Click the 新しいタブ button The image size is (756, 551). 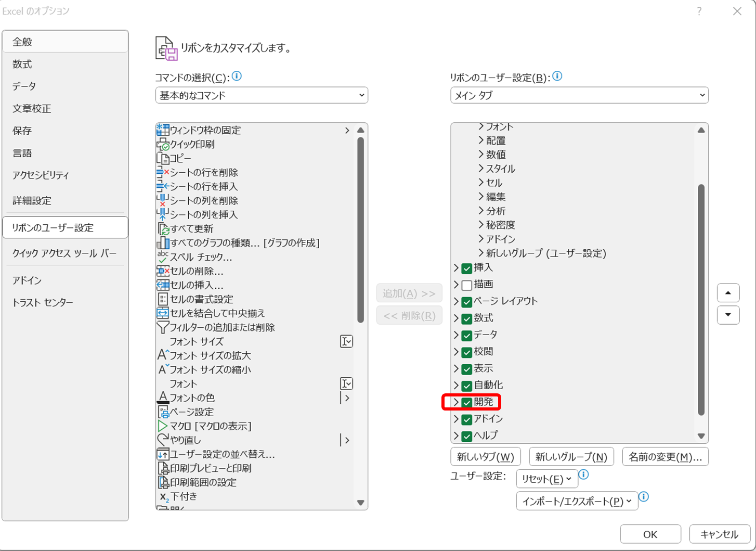(485, 457)
